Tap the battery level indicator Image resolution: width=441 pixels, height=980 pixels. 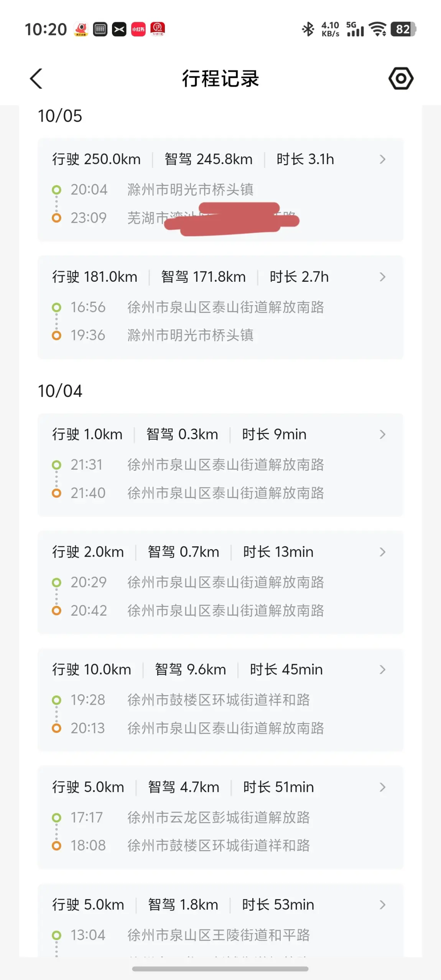403,29
